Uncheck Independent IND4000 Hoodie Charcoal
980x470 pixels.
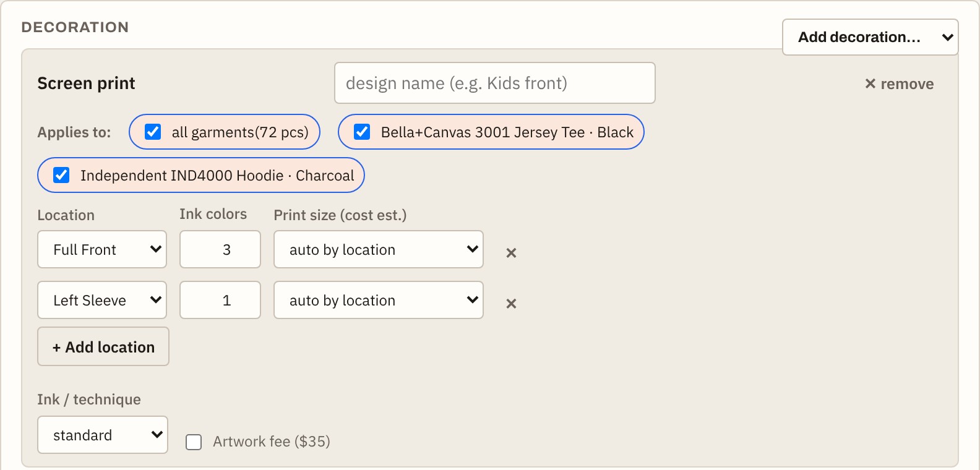pyautogui.click(x=61, y=175)
